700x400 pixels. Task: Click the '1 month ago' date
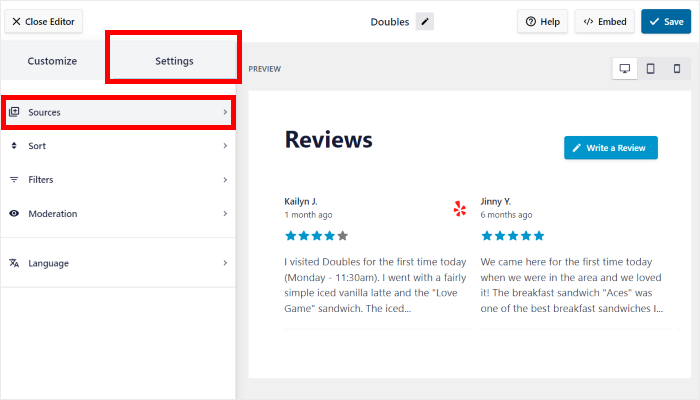pyautogui.click(x=308, y=215)
